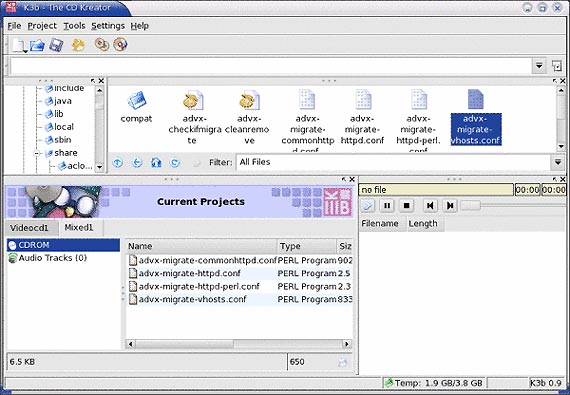This screenshot has height=395, width=570.
Task: Skip to next track in player
Action: click(450, 206)
